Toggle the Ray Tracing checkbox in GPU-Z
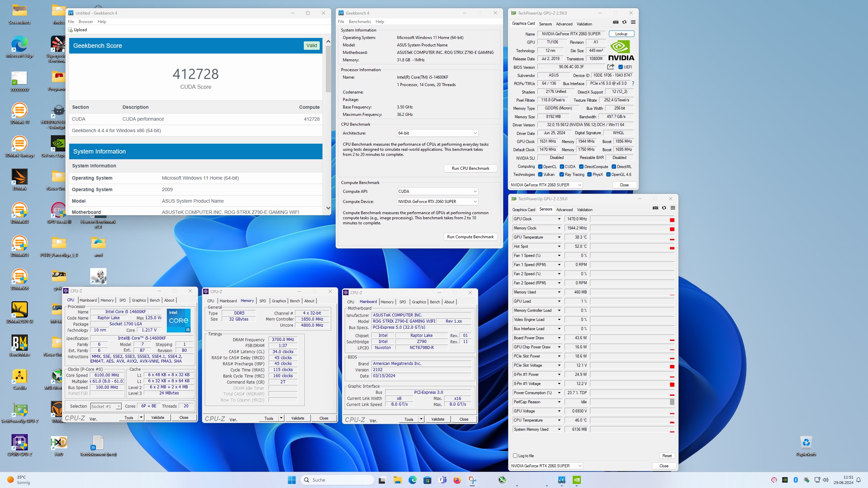This screenshot has height=488, width=868. click(562, 175)
